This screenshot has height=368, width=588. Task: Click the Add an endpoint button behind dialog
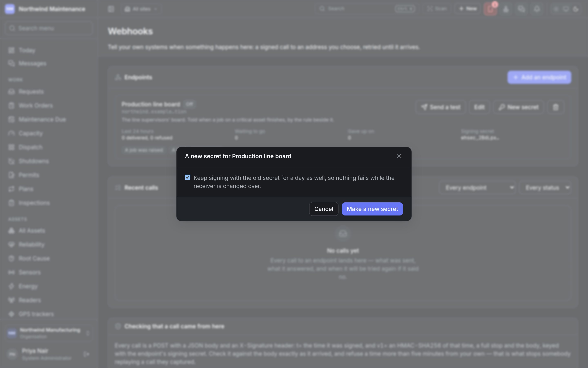(x=539, y=77)
